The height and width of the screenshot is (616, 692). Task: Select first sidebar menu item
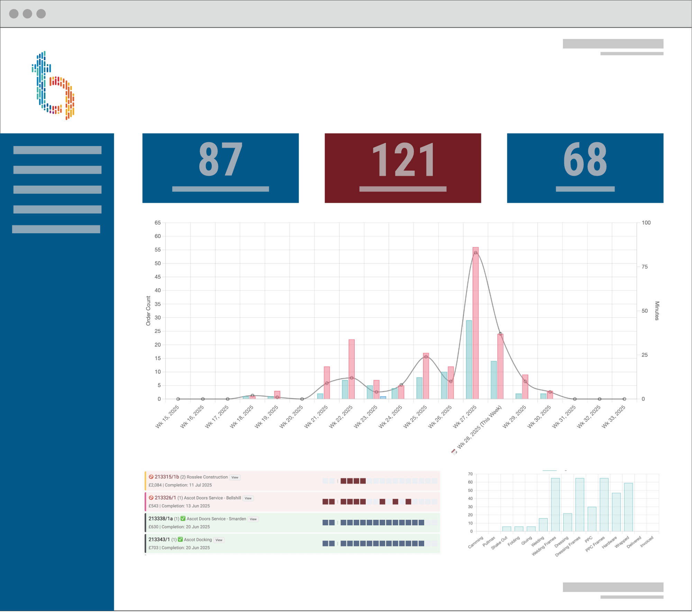coord(57,150)
